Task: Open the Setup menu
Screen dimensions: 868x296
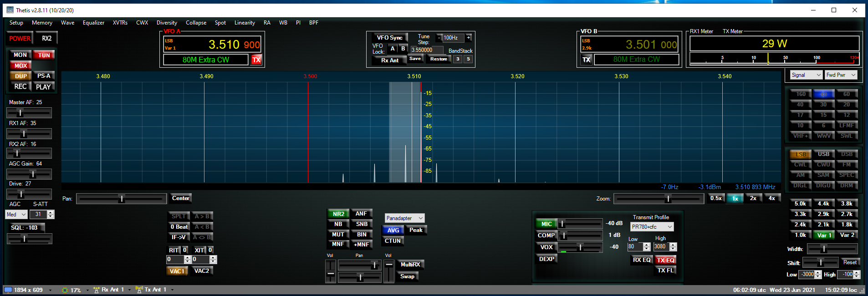Action: (x=16, y=23)
